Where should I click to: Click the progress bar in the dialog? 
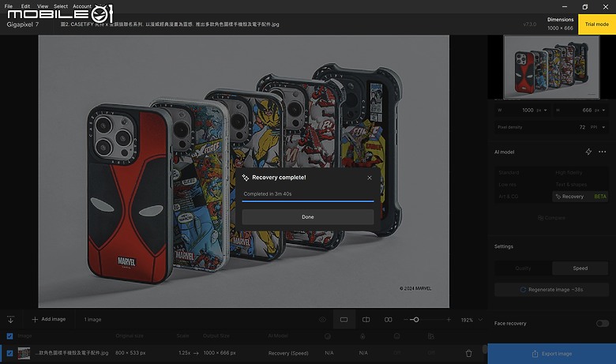click(x=308, y=201)
